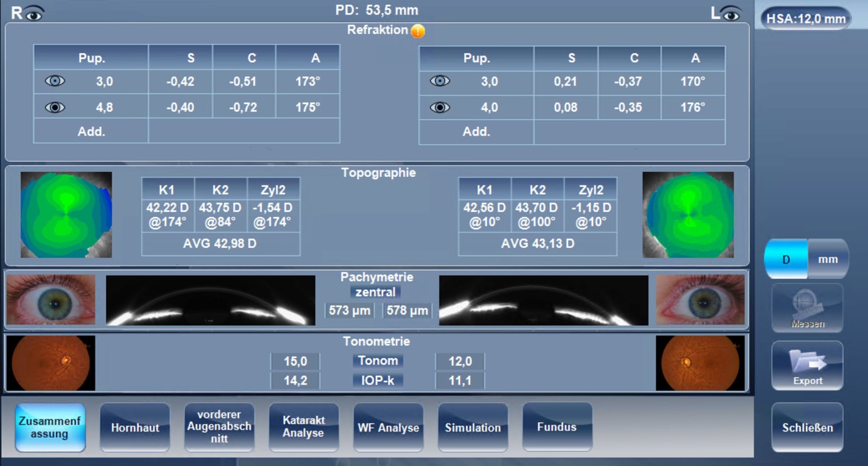This screenshot has height=466, width=868.
Task: Open the vorderer Augenabschnitt tab
Action: tap(219, 427)
